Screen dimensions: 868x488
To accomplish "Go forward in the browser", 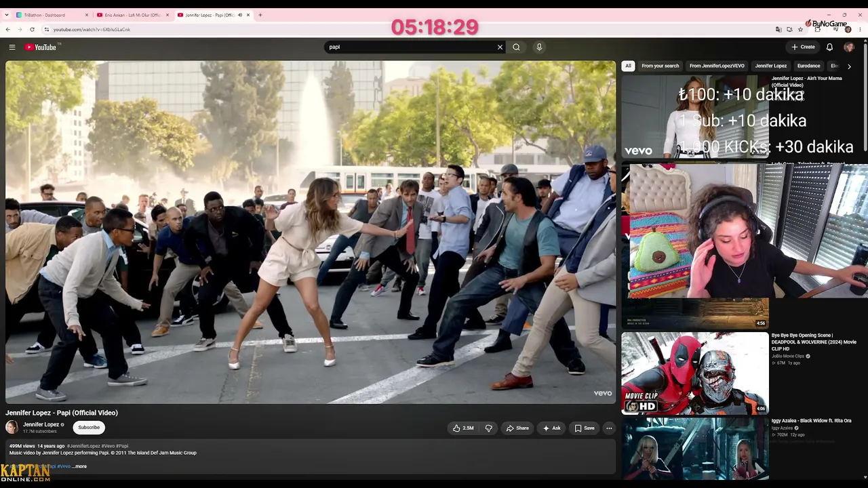I will point(20,29).
